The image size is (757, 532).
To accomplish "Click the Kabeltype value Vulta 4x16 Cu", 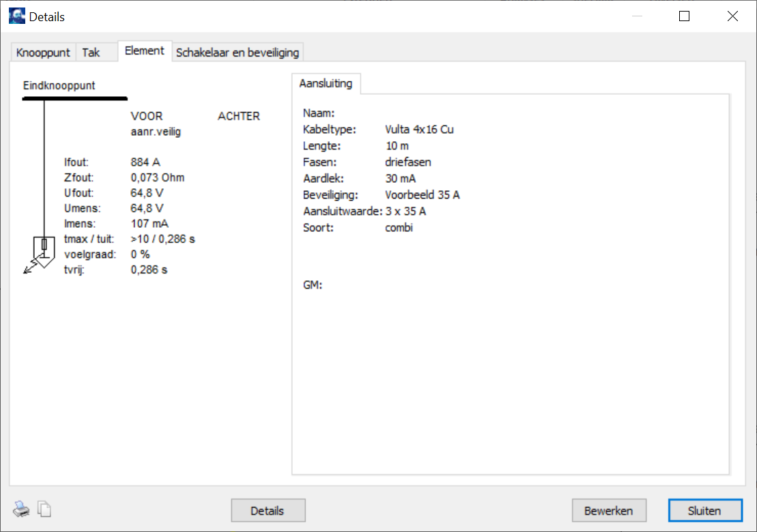I will point(419,130).
